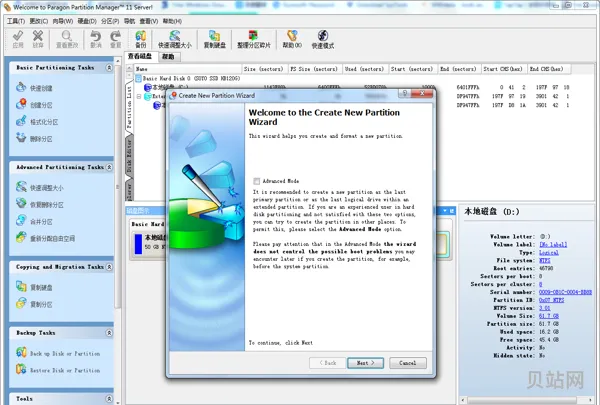This screenshot has height=405, width=600.
Task: Click the Size (sectors) column header
Action: click(x=265, y=69)
